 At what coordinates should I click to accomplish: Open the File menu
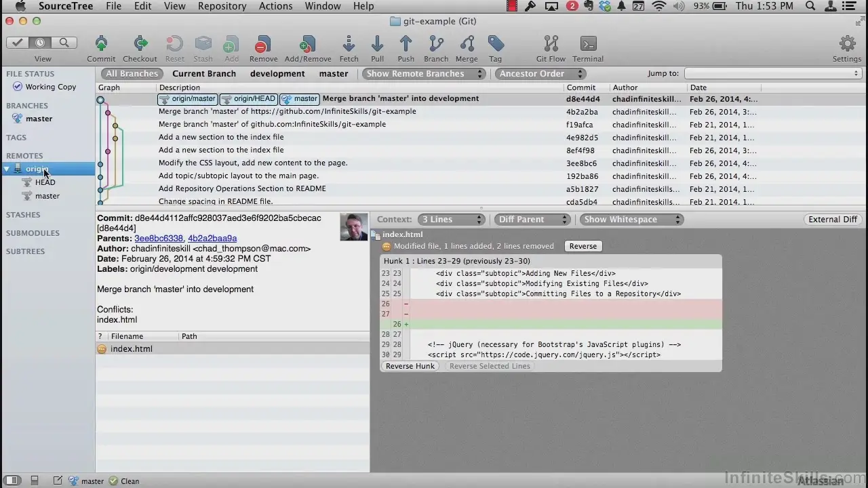tap(113, 6)
